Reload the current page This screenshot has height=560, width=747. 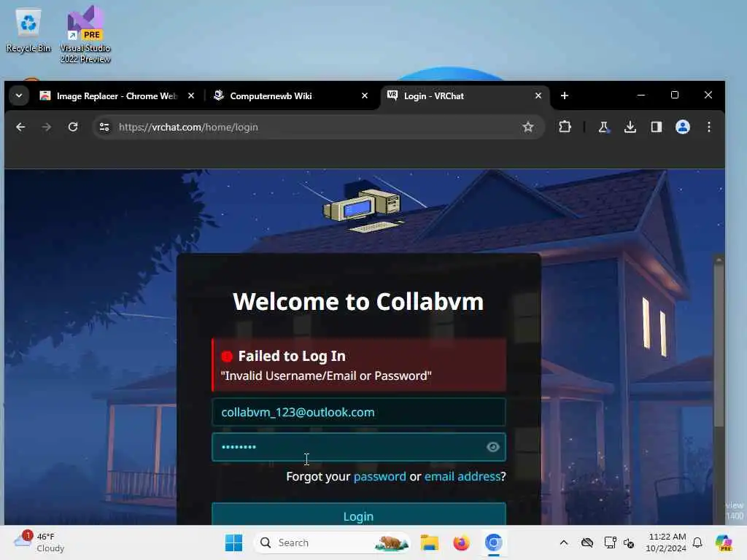click(x=73, y=127)
